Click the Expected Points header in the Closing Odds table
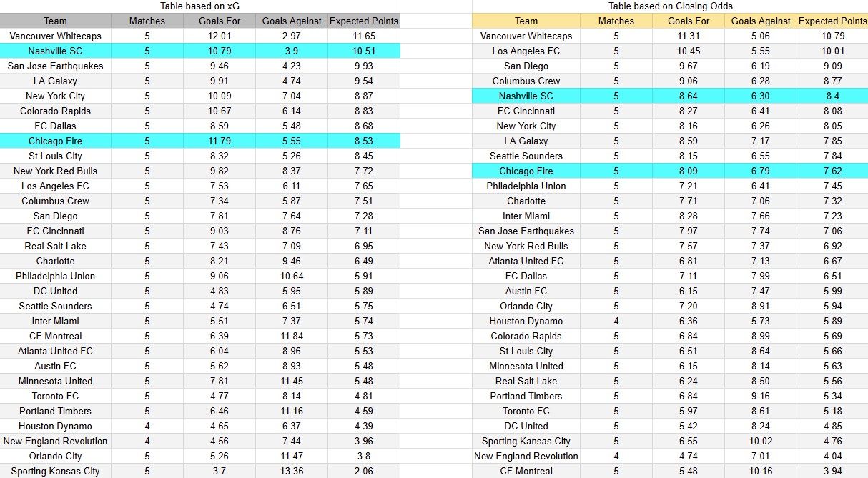 [x=832, y=21]
